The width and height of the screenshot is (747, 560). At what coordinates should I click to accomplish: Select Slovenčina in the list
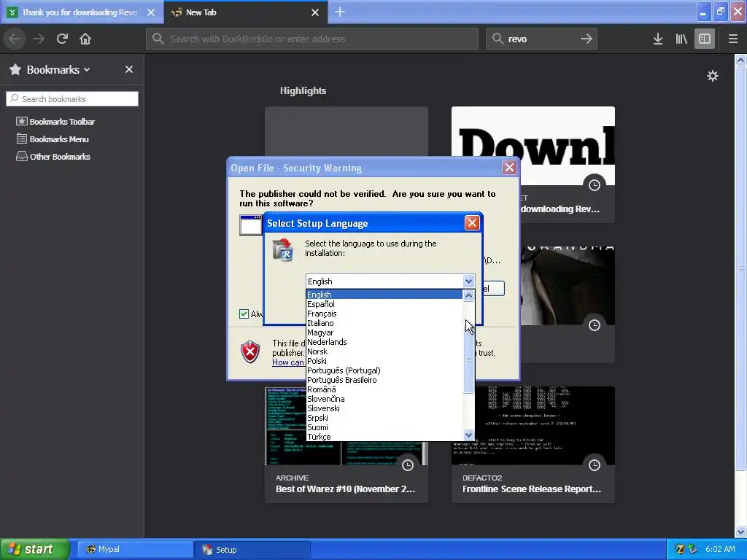pos(384,399)
